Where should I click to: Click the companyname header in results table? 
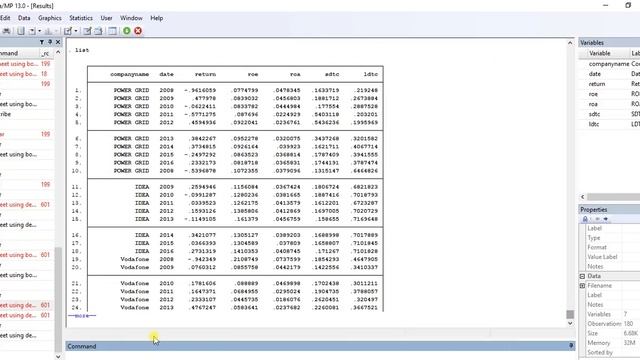[129, 74]
